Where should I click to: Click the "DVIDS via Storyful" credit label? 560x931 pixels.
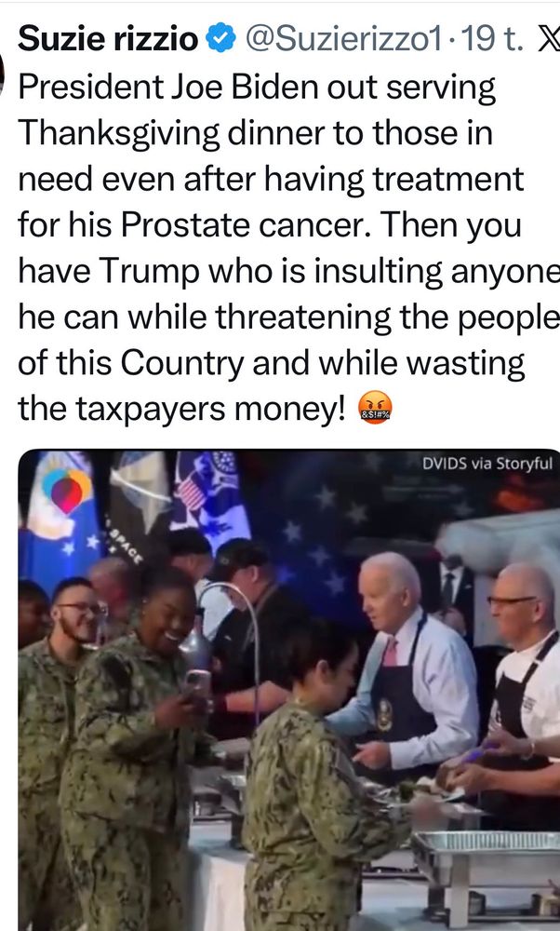pos(487,464)
